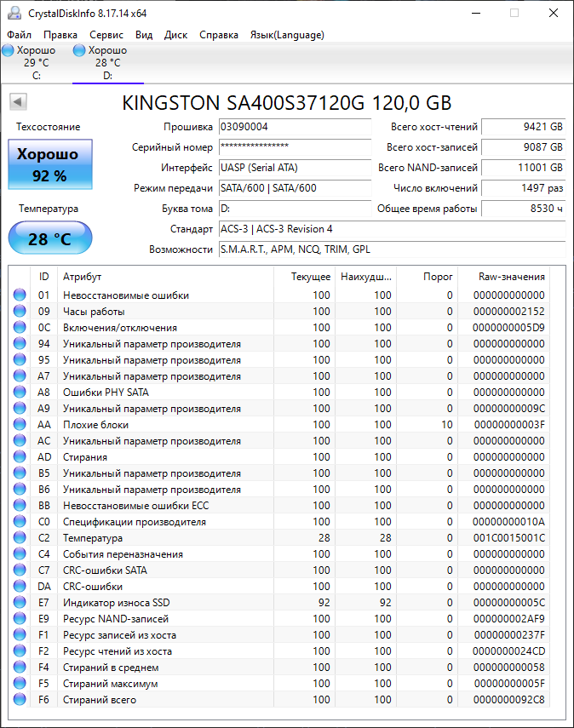Click the previous disk arrow button
The image size is (574, 728).
pyautogui.click(x=18, y=101)
